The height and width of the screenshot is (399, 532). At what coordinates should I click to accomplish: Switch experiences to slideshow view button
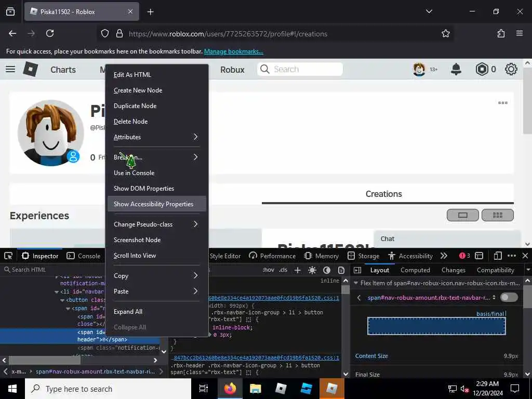pyautogui.click(x=463, y=215)
